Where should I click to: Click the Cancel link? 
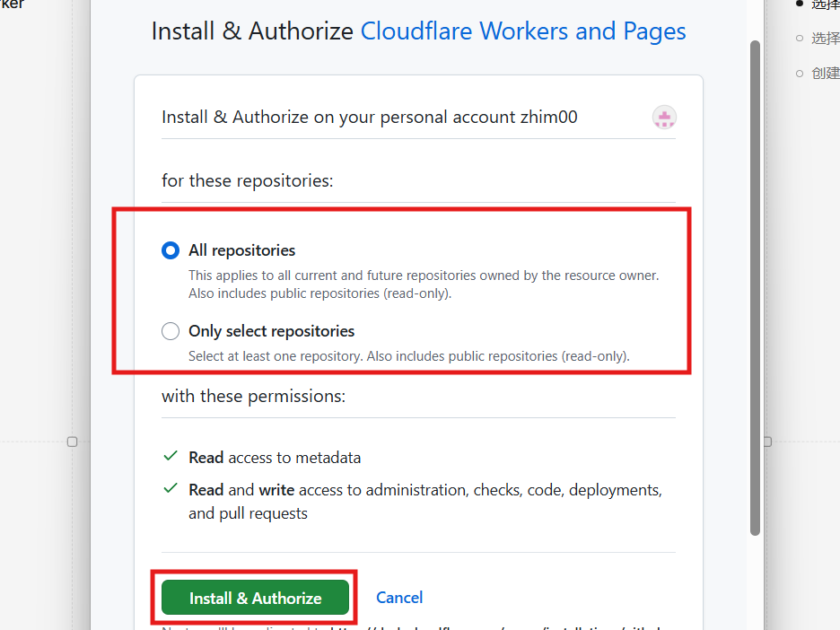[x=399, y=598]
